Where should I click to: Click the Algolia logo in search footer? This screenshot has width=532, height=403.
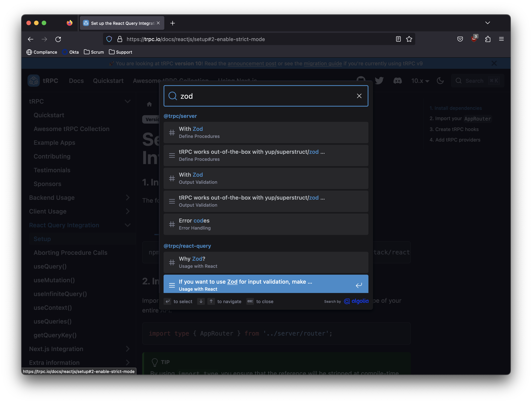tap(356, 301)
